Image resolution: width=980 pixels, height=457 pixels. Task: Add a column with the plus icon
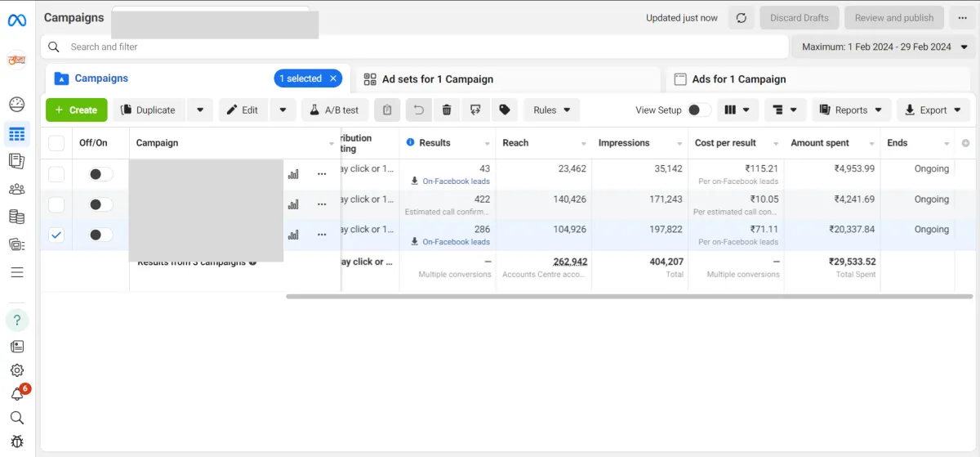[965, 143]
